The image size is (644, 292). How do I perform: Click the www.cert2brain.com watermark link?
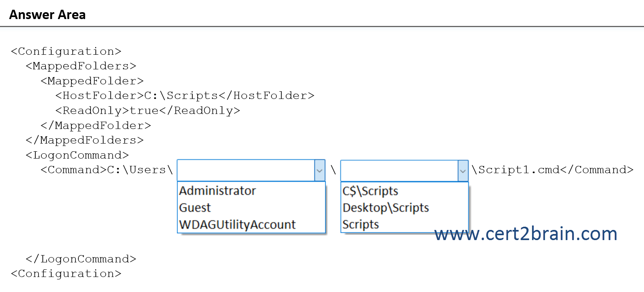pos(526,234)
